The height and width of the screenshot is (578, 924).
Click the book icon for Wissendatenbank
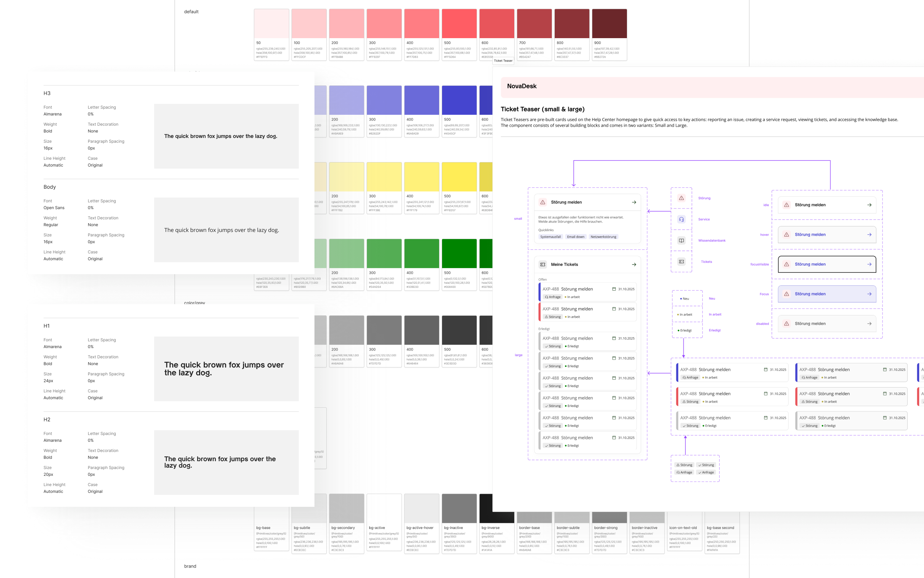click(681, 240)
